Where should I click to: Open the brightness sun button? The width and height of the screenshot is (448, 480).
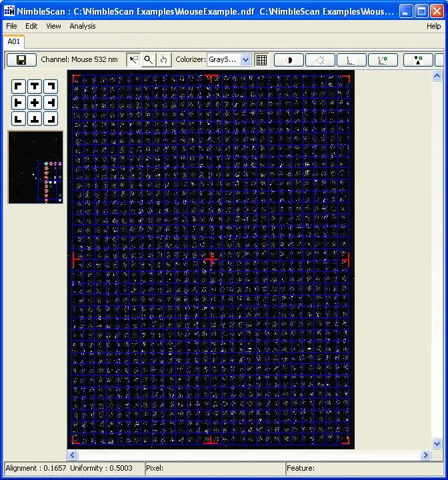click(320, 60)
